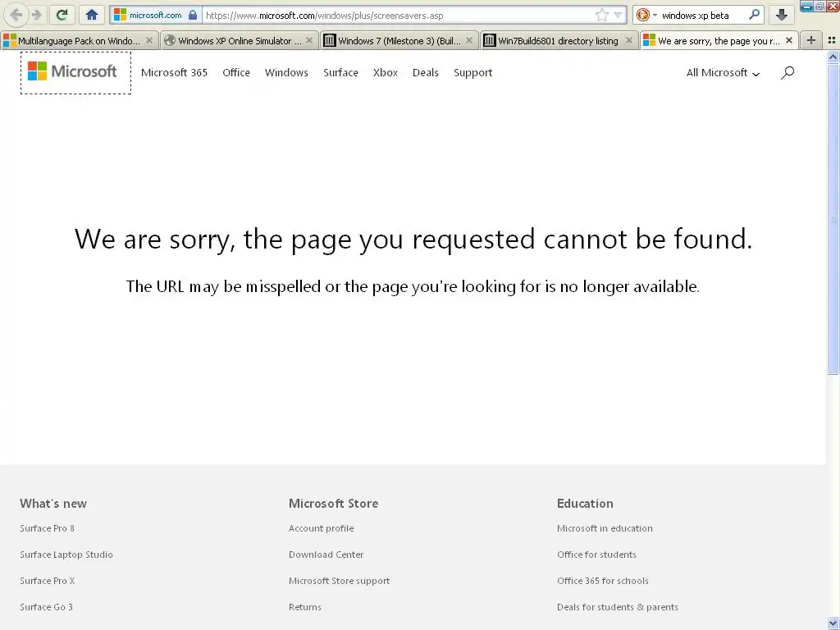
Task: Open the Surface Go 3 footer link
Action: (x=46, y=607)
